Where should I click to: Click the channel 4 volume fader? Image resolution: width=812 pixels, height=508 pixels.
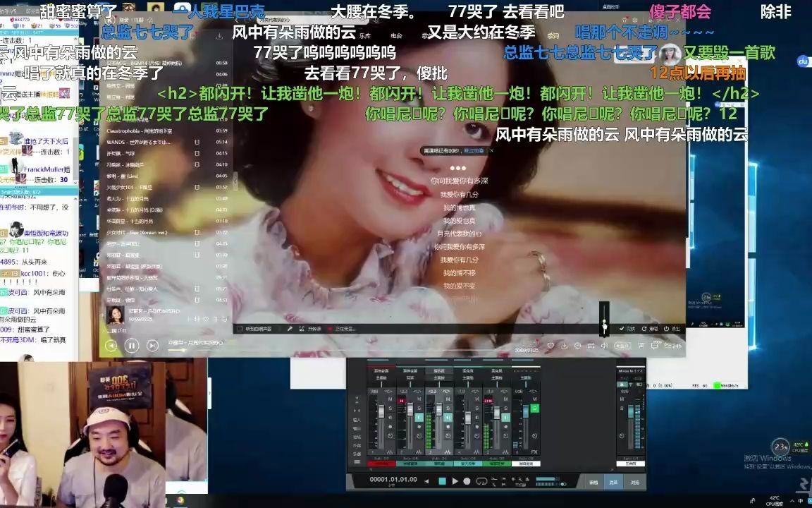point(468,418)
